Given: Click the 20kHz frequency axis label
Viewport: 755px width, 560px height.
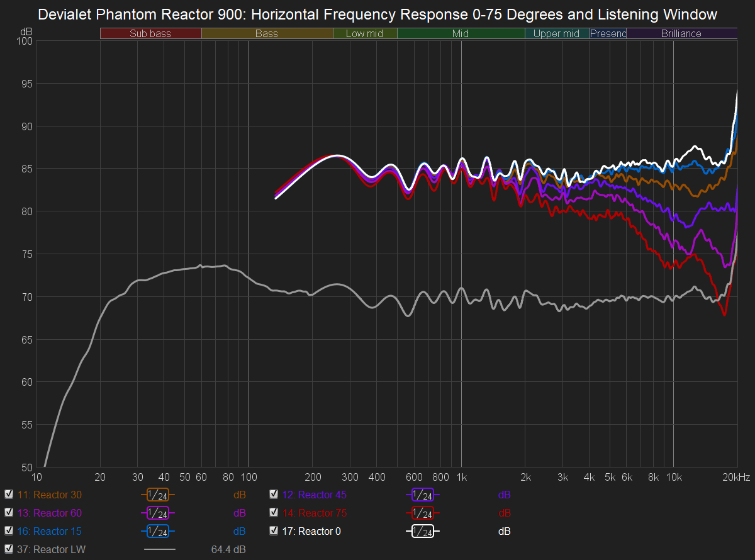Looking at the screenshot, I should [x=737, y=477].
